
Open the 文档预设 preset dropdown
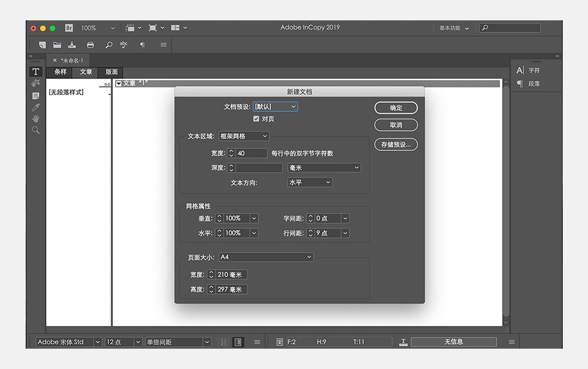pyautogui.click(x=275, y=107)
